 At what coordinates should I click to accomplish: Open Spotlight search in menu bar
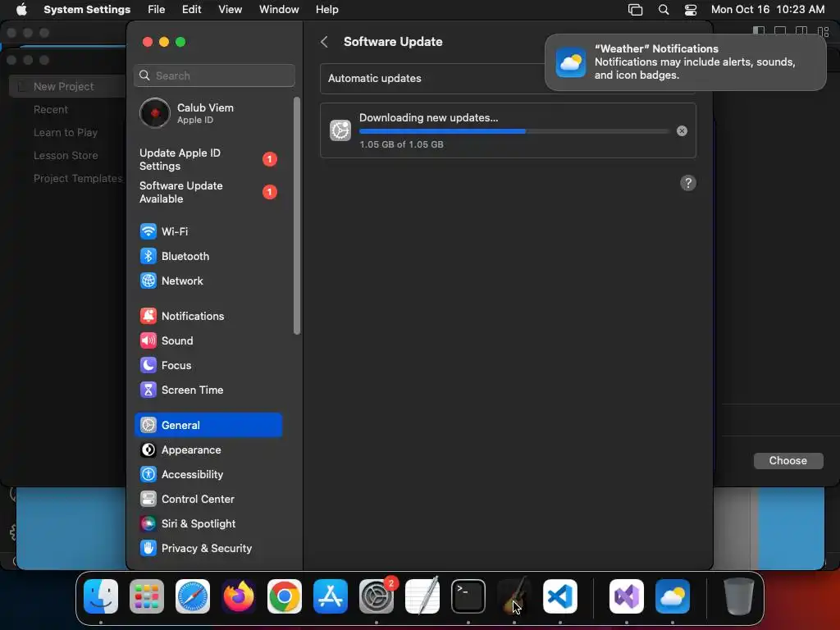point(663,10)
